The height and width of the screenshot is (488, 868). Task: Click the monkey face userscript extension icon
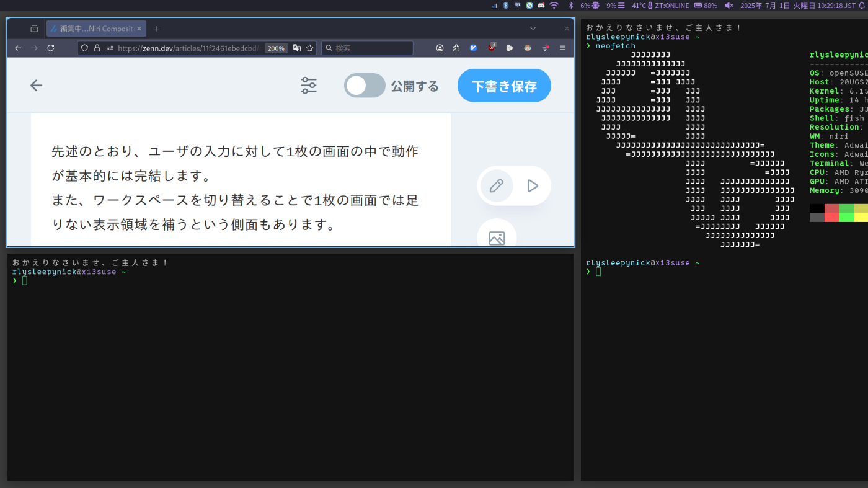tap(528, 48)
